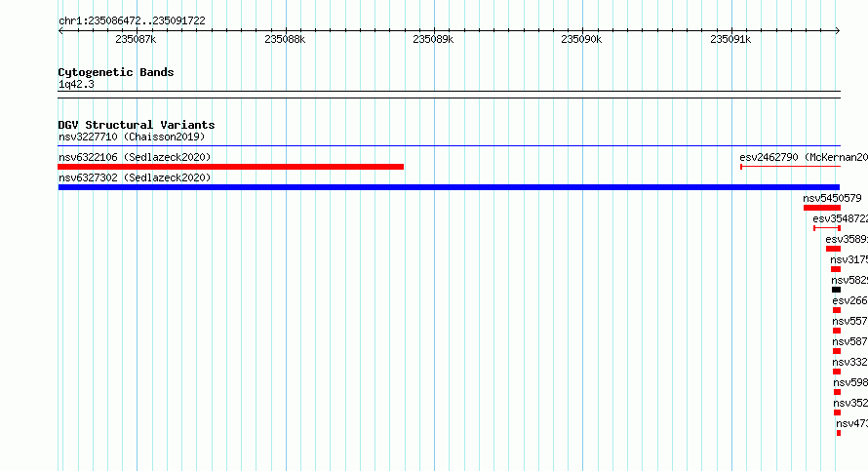The height and width of the screenshot is (471, 868).
Task: Click the ruler's left arrow end
Action: coord(60,31)
